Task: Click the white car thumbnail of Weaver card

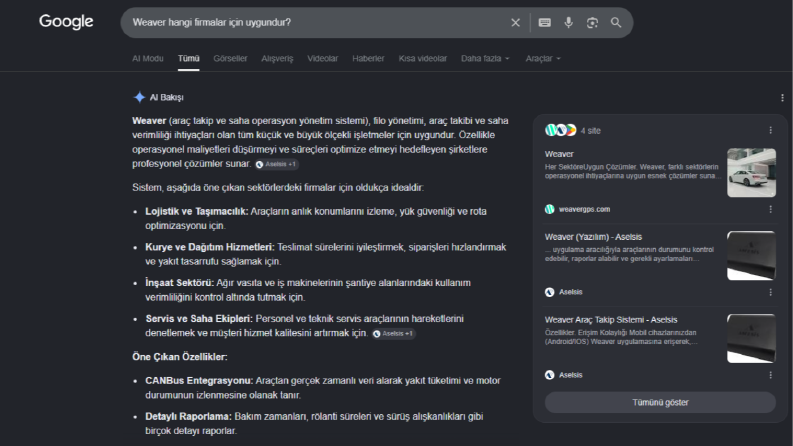Action: coord(752,173)
